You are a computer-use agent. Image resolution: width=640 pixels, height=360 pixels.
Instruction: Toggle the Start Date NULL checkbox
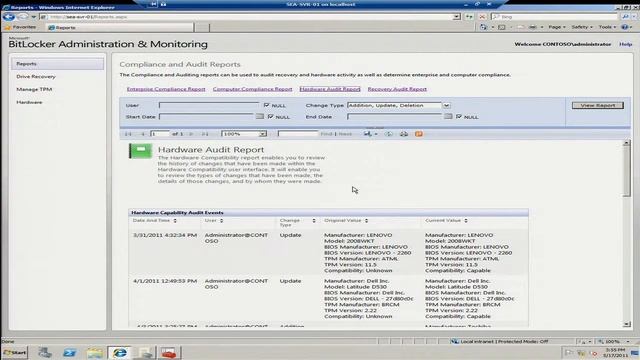pos(270,116)
